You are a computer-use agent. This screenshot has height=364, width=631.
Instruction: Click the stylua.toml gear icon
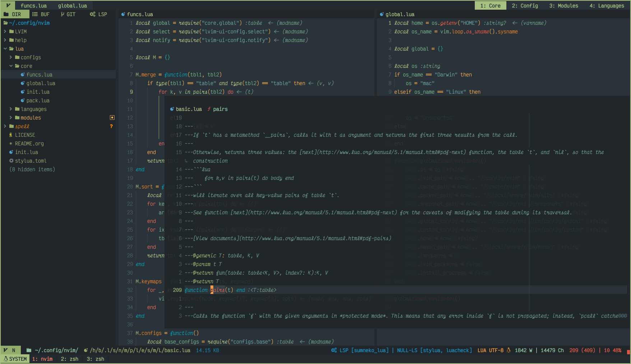tap(11, 161)
